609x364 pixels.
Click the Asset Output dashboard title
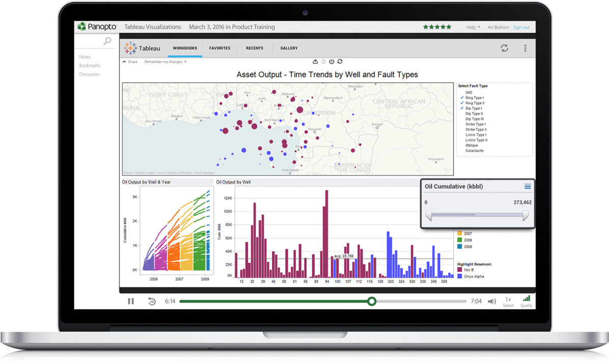pos(327,75)
